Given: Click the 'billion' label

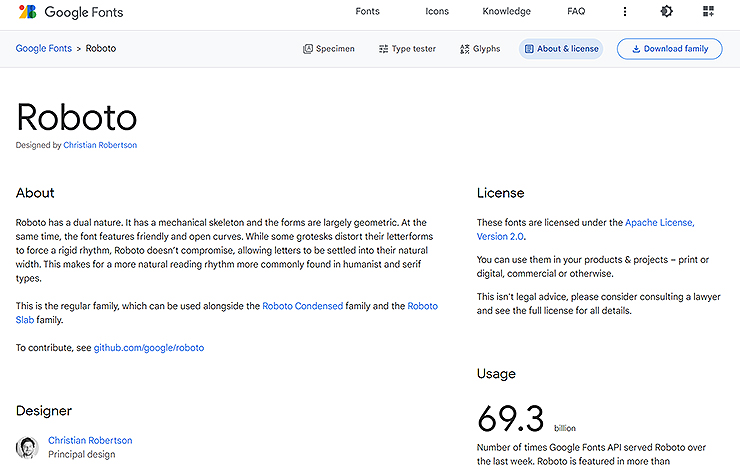Looking at the screenshot, I should pyautogui.click(x=565, y=428).
